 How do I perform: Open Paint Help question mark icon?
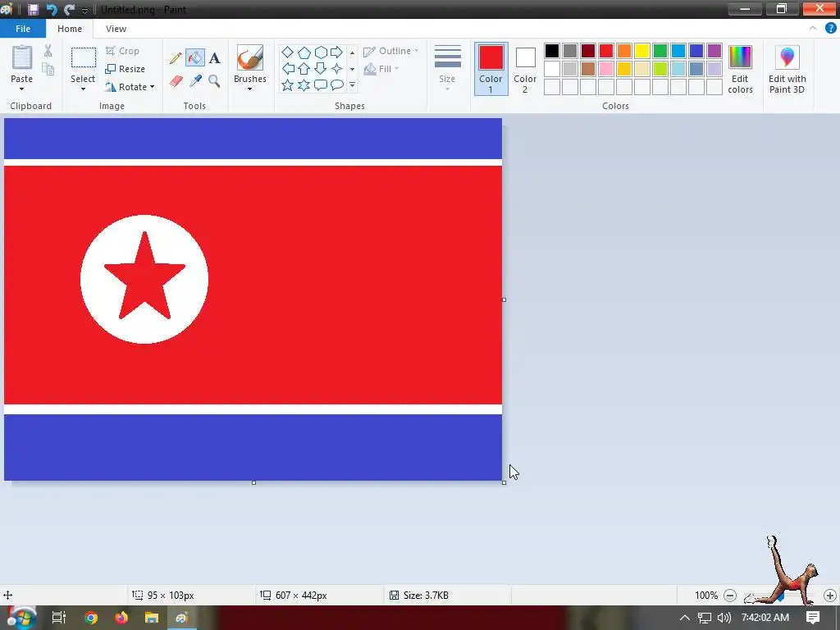[x=830, y=29]
